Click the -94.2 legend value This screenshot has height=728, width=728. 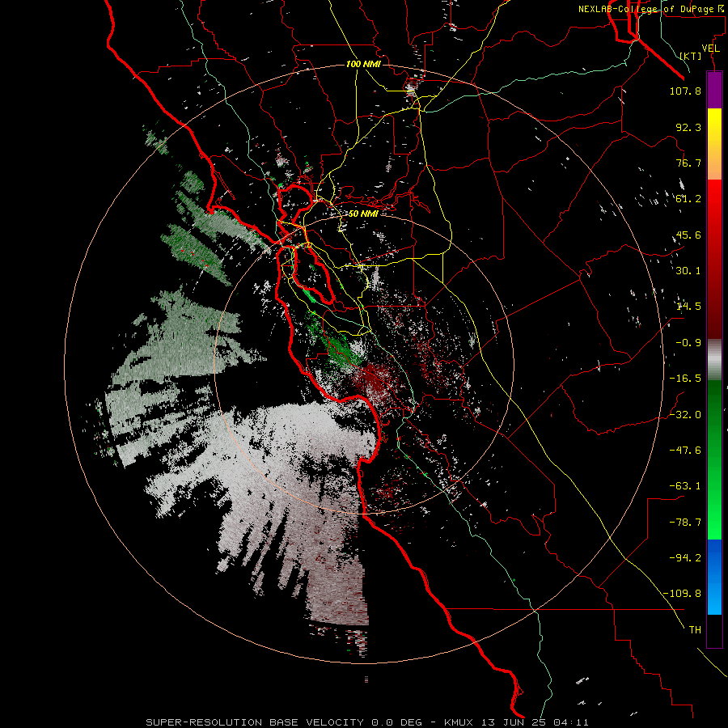[685, 558]
